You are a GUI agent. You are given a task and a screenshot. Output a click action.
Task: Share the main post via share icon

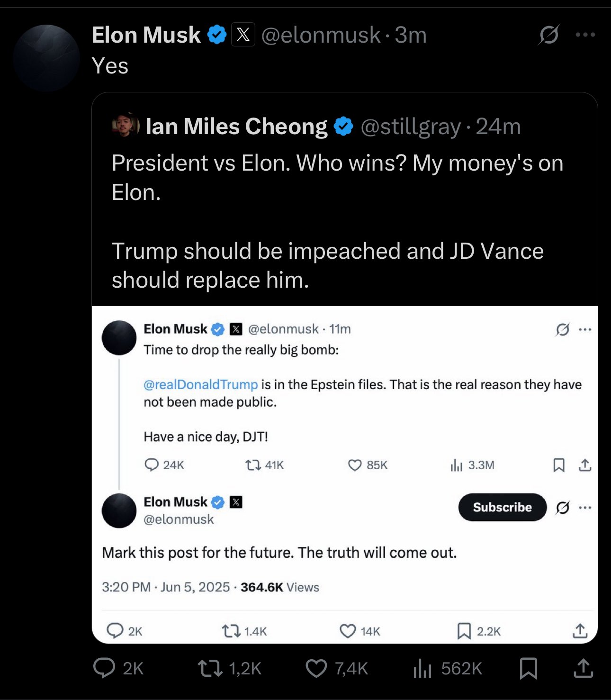[x=584, y=668]
